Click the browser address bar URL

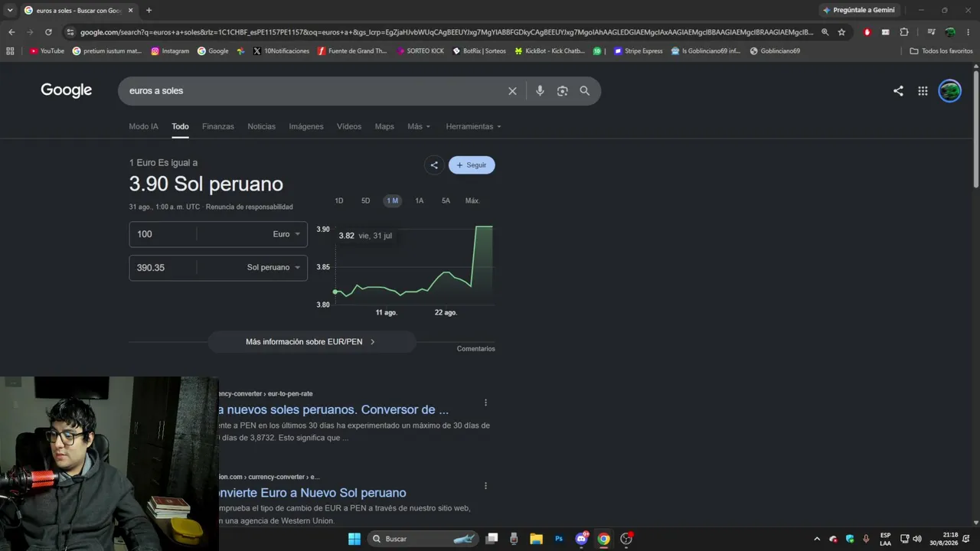pyautogui.click(x=446, y=32)
